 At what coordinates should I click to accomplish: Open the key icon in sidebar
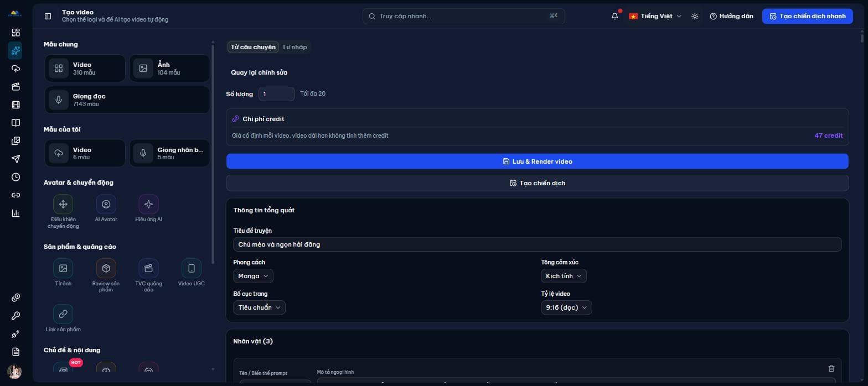tap(15, 316)
